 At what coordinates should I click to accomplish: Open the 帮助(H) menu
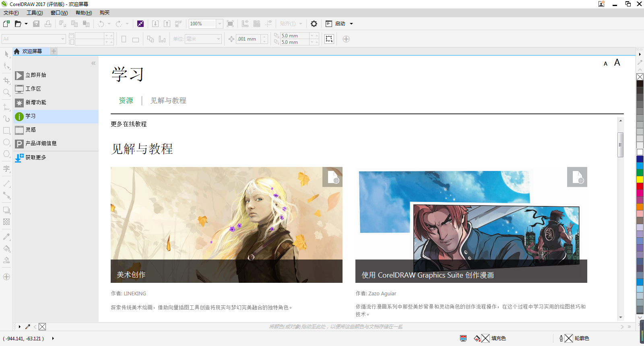click(x=84, y=13)
